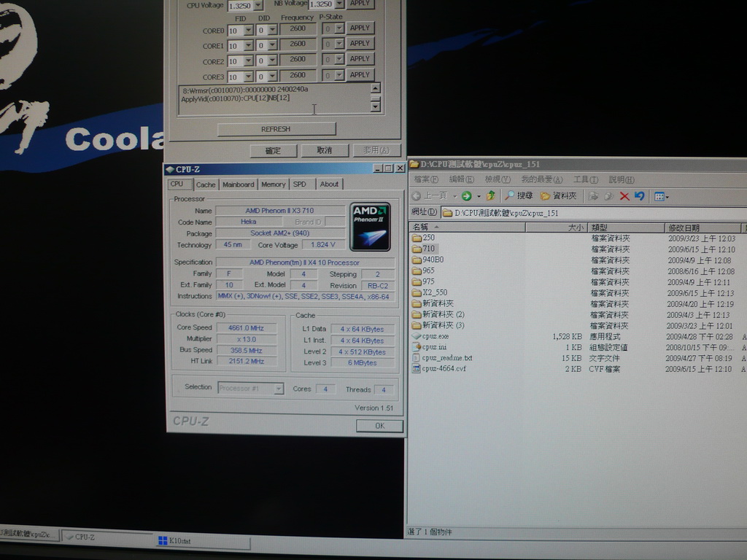Screen dimensions: 747x560
Task: Open the 搜尋 search tool
Action: [519, 195]
